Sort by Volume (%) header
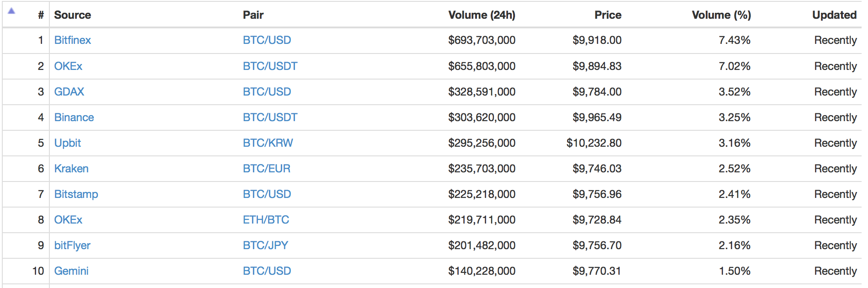The image size is (868, 288). (x=721, y=15)
